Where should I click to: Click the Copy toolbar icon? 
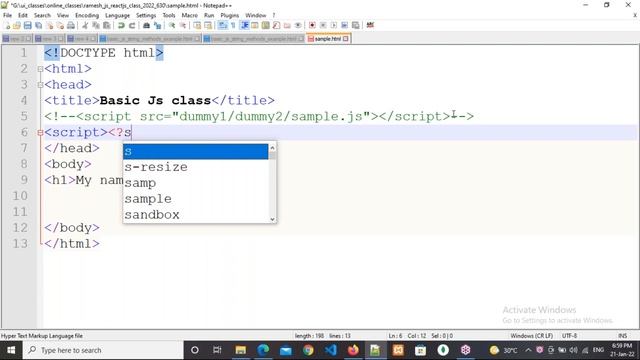pyautogui.click(x=96, y=25)
